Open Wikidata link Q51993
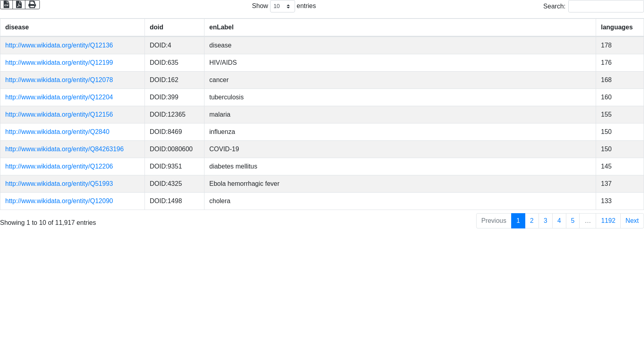This screenshot has width=644, height=362. pos(59,184)
